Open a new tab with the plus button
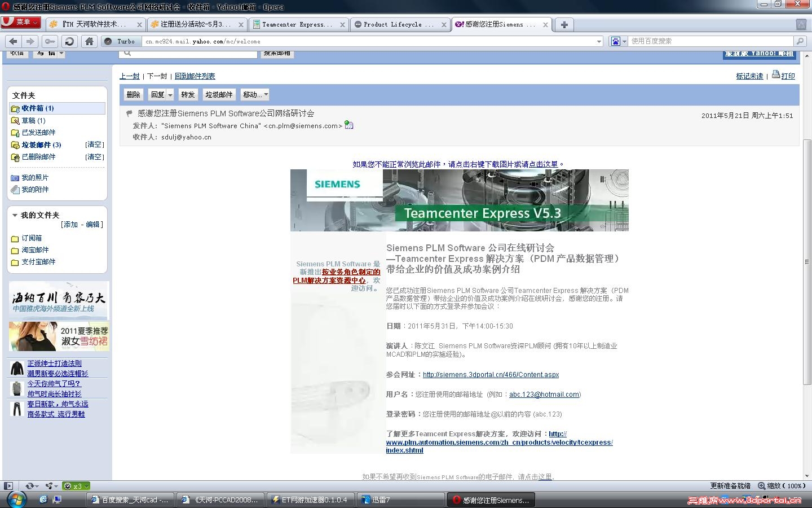 [564, 24]
